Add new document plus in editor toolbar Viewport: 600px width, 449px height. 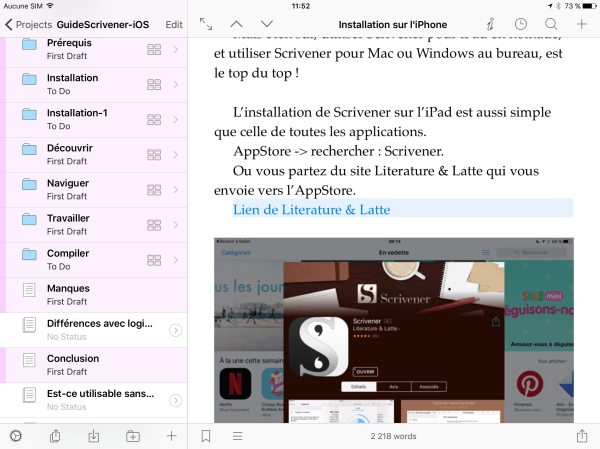click(582, 24)
